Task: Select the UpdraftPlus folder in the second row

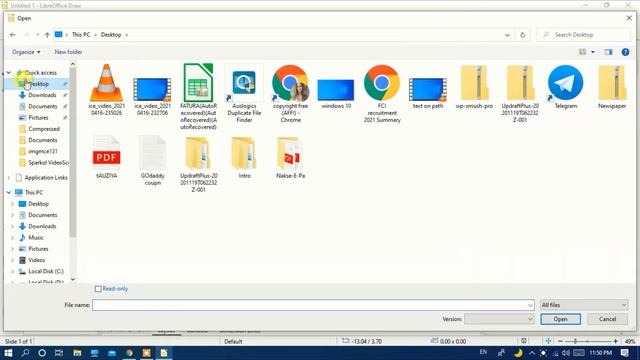Action: (198, 164)
